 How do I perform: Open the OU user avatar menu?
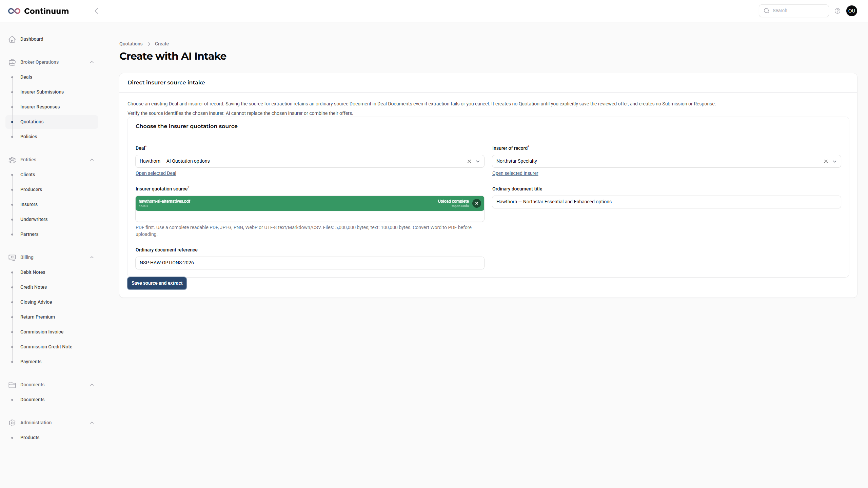point(852,11)
